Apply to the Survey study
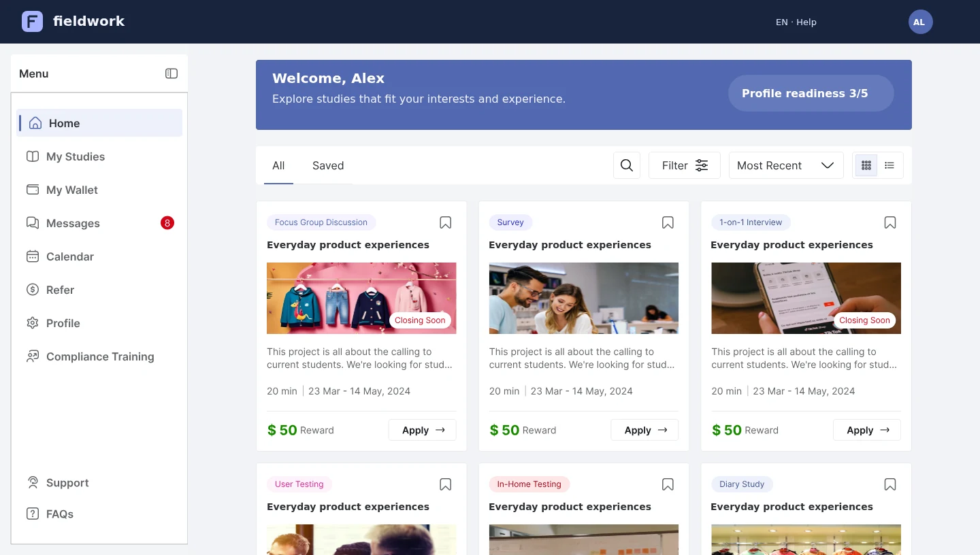This screenshot has height=555, width=980. click(644, 430)
